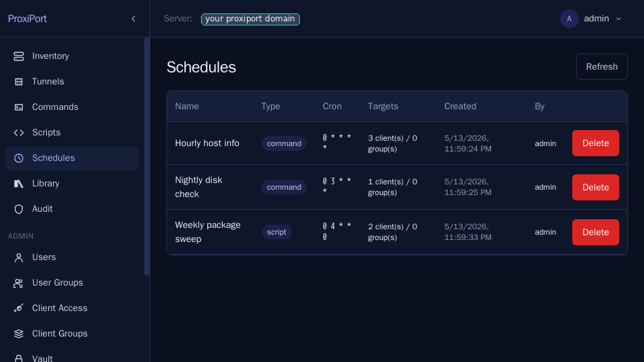The height and width of the screenshot is (362, 644).
Task: Select the 'Hourly host info' name cell
Action: pyautogui.click(x=207, y=143)
